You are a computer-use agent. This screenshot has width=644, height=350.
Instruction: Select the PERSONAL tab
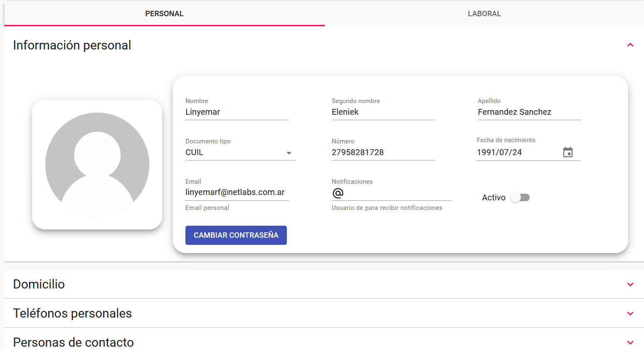click(164, 14)
